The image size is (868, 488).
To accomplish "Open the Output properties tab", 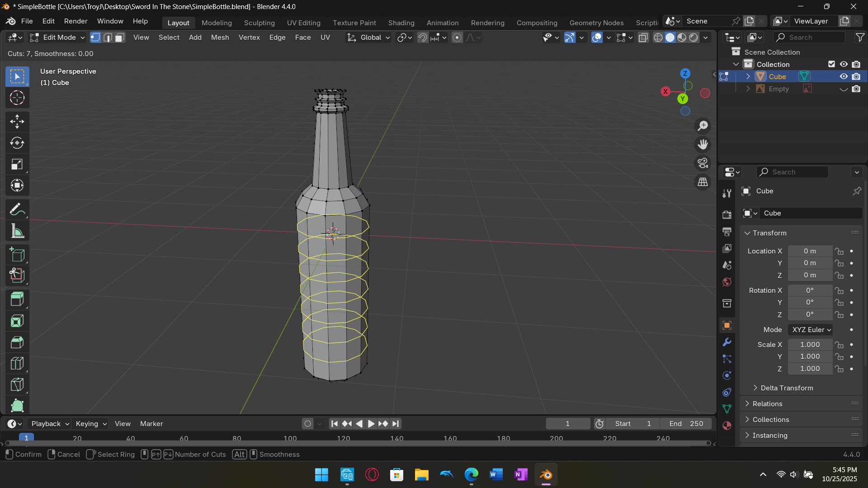I will (x=727, y=232).
